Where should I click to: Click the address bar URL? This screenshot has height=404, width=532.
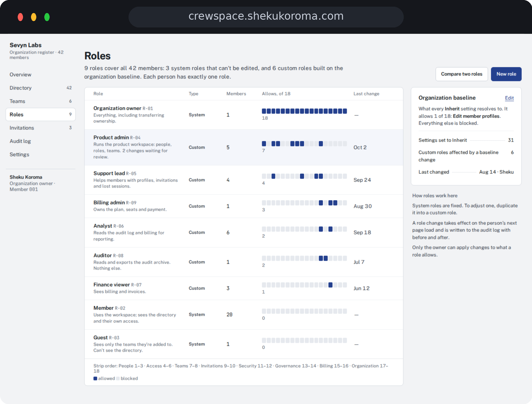coord(266,16)
